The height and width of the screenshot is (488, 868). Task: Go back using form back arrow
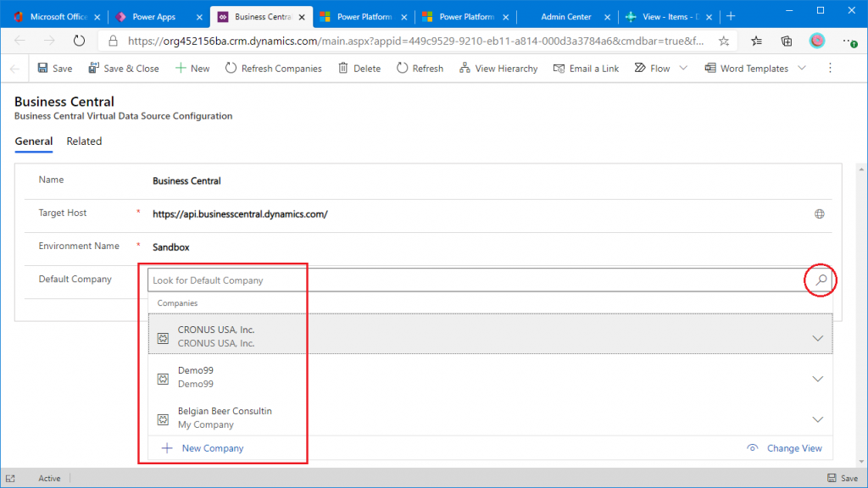(x=15, y=69)
